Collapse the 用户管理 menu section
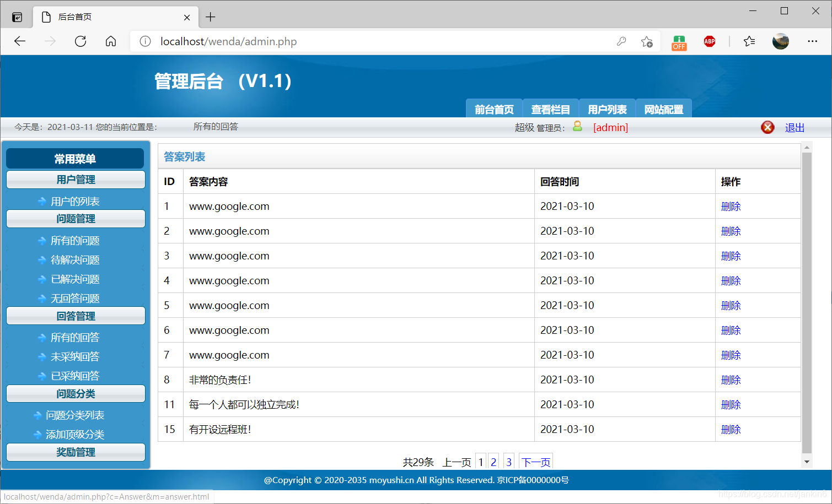 click(x=76, y=180)
